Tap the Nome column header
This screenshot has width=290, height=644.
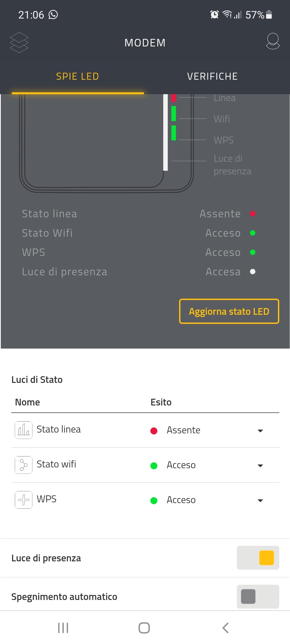[27, 402]
